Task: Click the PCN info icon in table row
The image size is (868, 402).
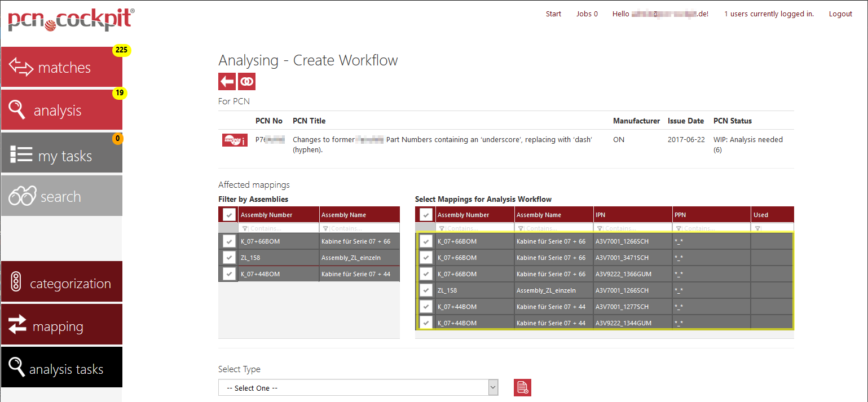Action: [x=234, y=140]
